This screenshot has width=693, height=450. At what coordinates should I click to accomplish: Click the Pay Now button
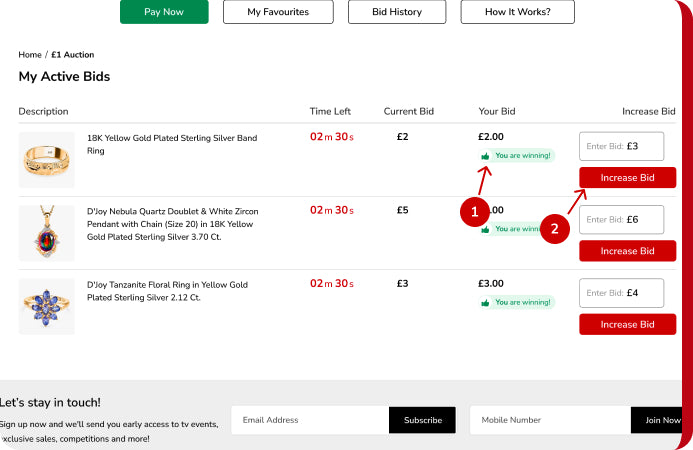point(164,12)
